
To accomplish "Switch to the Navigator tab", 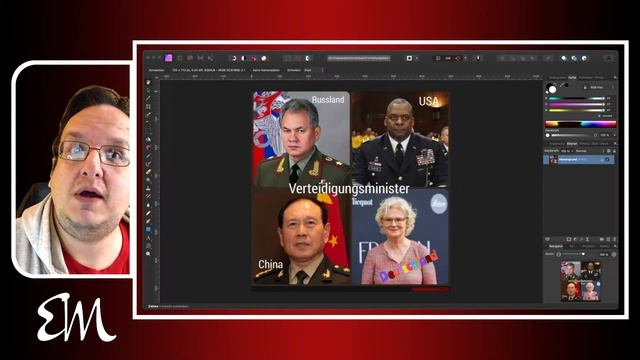I will pos(556,246).
